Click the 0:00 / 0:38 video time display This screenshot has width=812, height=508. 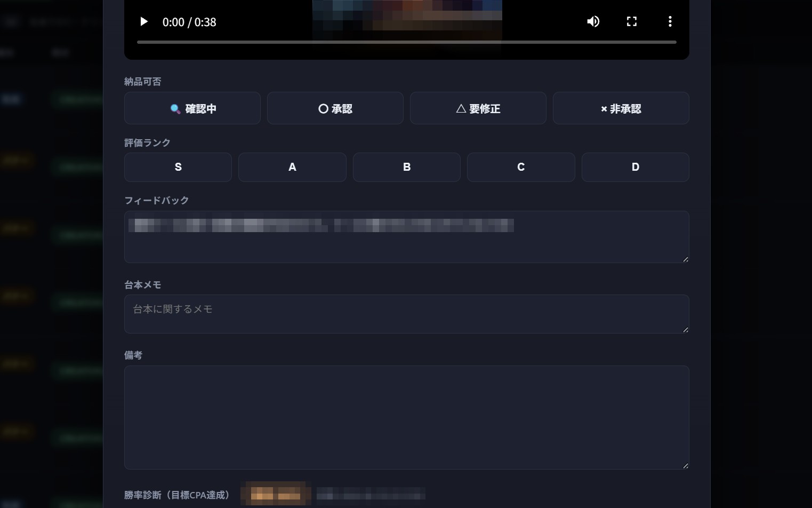point(189,22)
